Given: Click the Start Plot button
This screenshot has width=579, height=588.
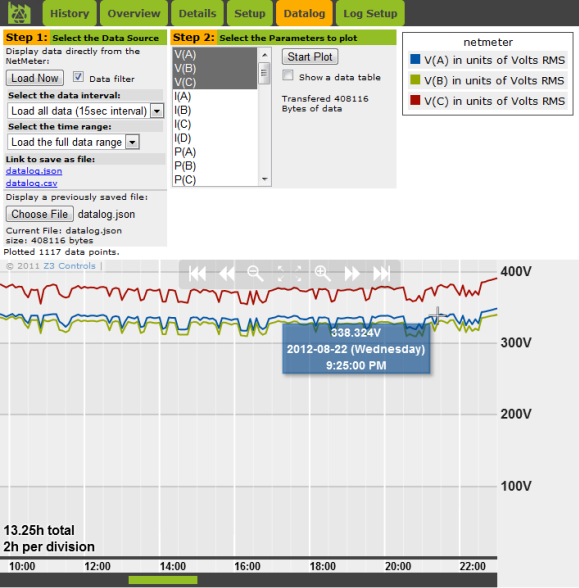Looking at the screenshot, I should tap(310, 57).
